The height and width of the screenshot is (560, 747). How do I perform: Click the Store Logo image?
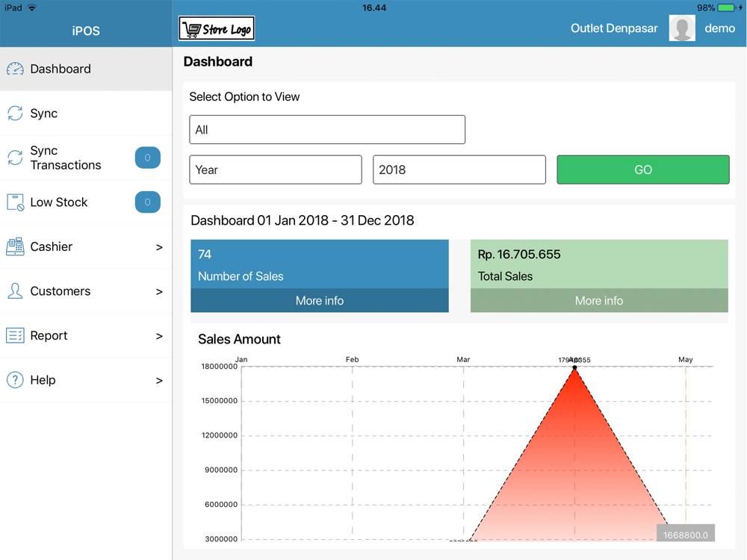coord(217,28)
